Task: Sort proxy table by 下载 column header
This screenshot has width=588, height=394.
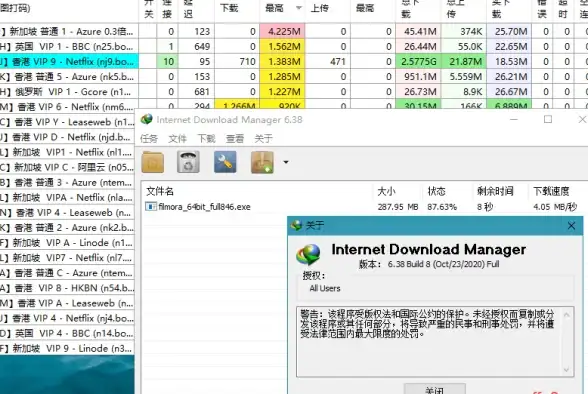Action: [229, 8]
